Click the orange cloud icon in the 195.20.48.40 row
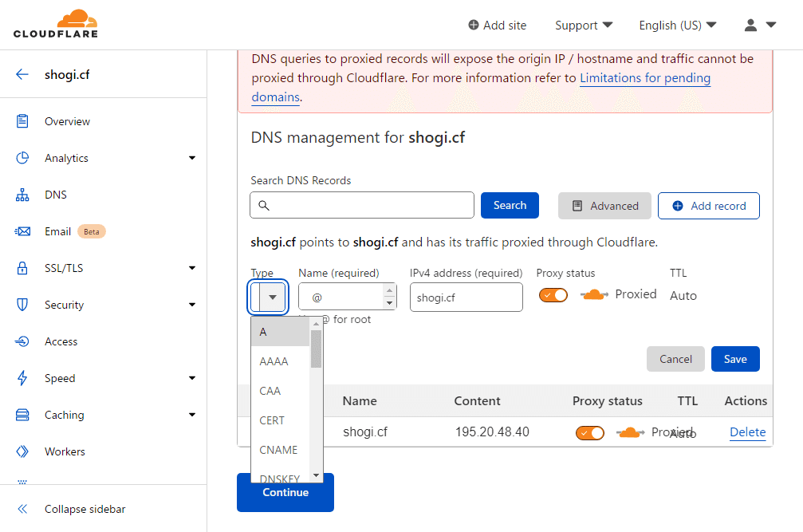Screen dimensions: 803x532 click(x=630, y=432)
